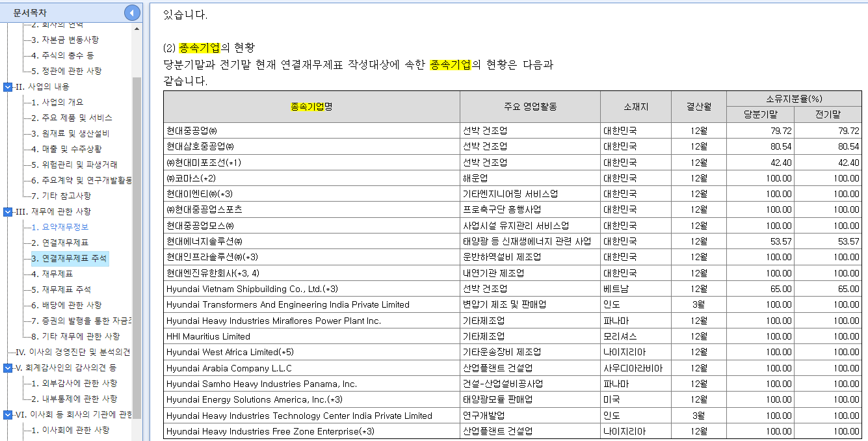The height and width of the screenshot is (441, 868).
Task: Open 7. 기타 참고사항
Action: pos(61,196)
